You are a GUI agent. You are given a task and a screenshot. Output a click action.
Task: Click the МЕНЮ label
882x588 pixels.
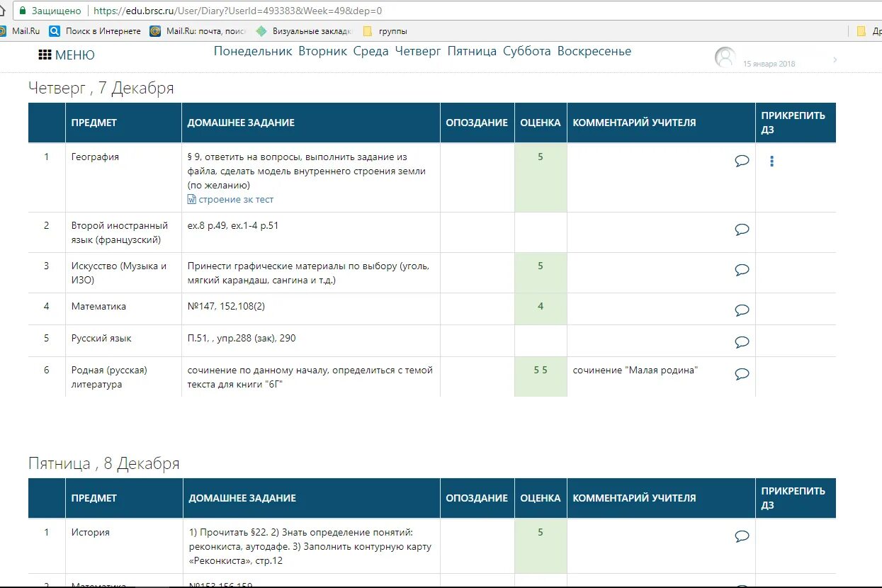point(74,55)
